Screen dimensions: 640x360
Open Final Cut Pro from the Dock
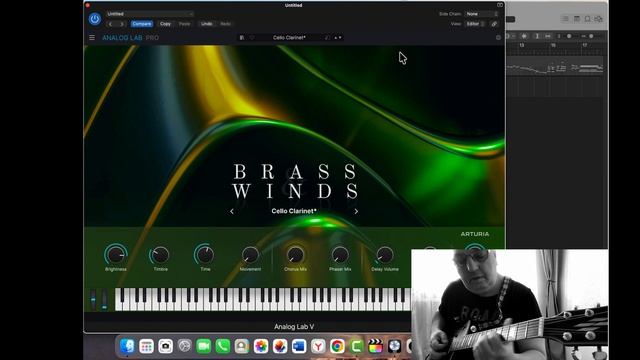coord(375,346)
